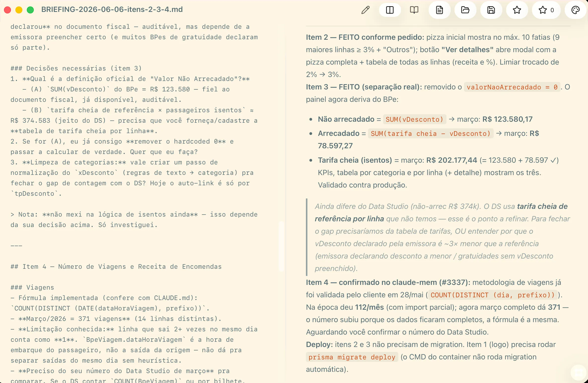This screenshot has width=588, height=383.
Task: Click 'Item 2 — FEITO conforme pedido:' in preview
Action: click(x=365, y=37)
